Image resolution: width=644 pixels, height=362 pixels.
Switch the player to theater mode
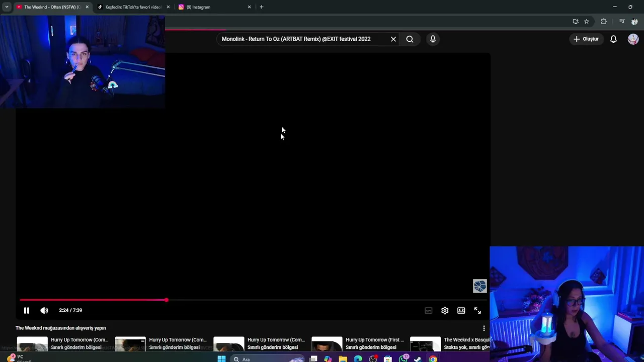461,310
